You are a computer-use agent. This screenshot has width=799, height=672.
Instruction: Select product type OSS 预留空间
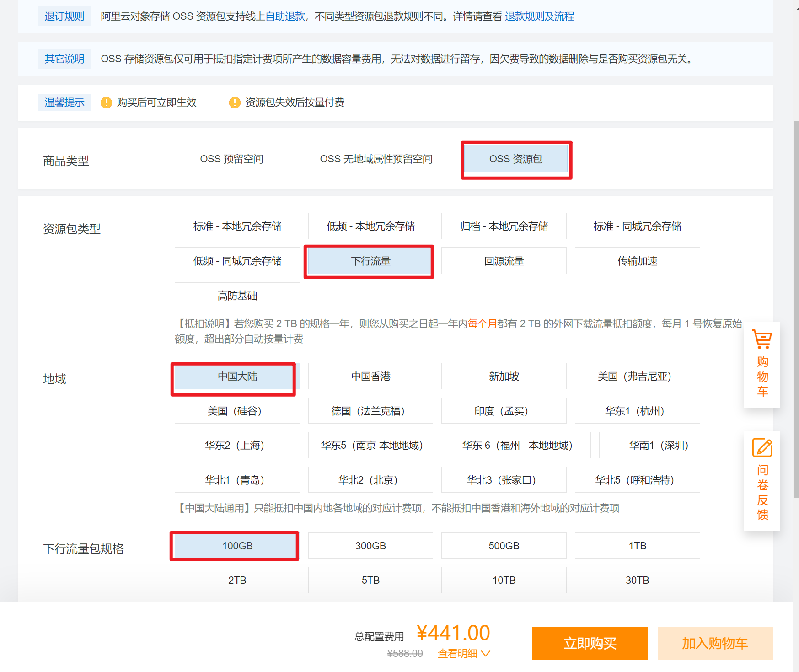pyautogui.click(x=231, y=159)
